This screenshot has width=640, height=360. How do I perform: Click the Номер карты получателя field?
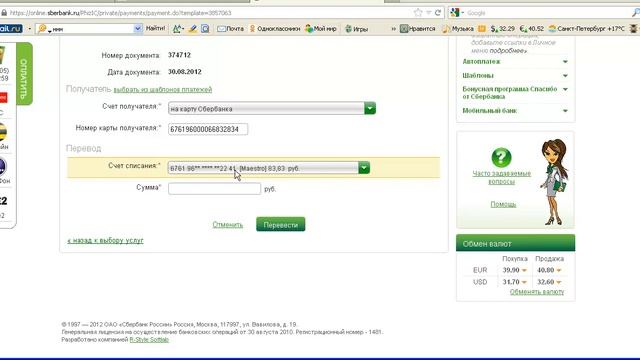208,129
